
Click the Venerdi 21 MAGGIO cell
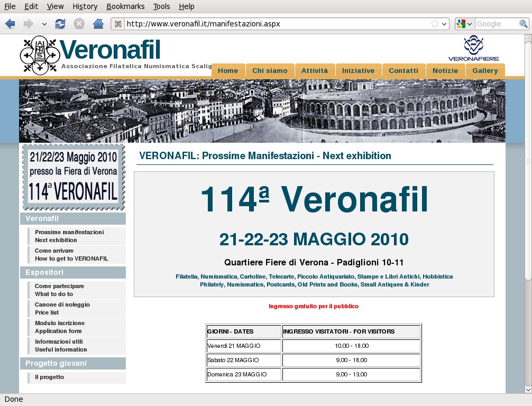click(x=244, y=346)
